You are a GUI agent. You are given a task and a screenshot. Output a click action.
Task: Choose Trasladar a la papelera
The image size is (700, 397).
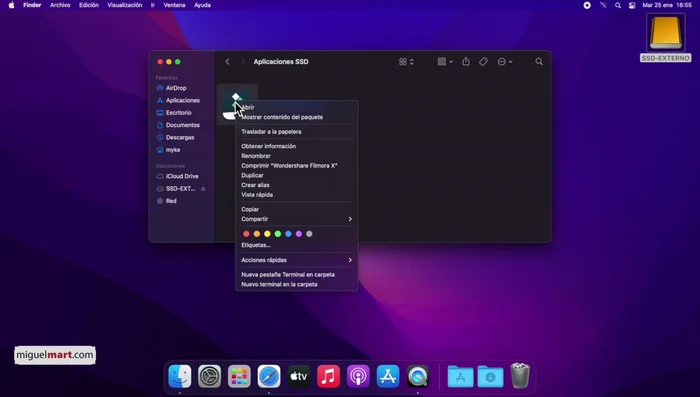pos(296,132)
